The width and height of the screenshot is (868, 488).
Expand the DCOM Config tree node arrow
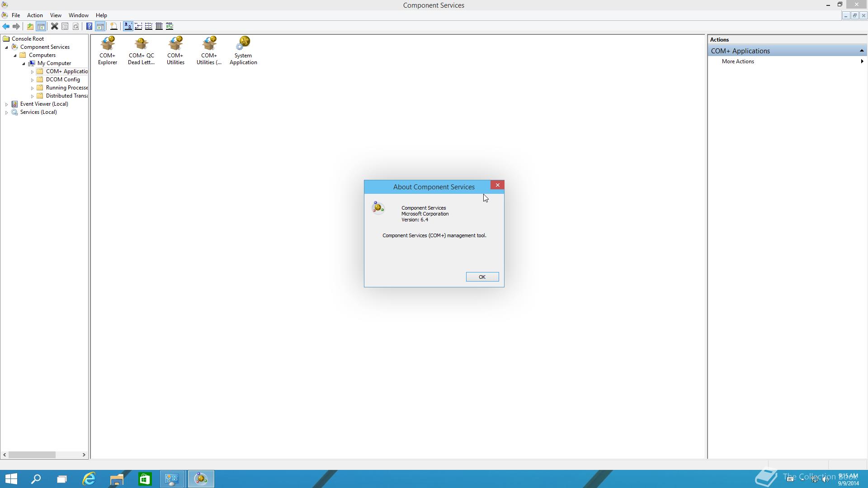(32, 80)
